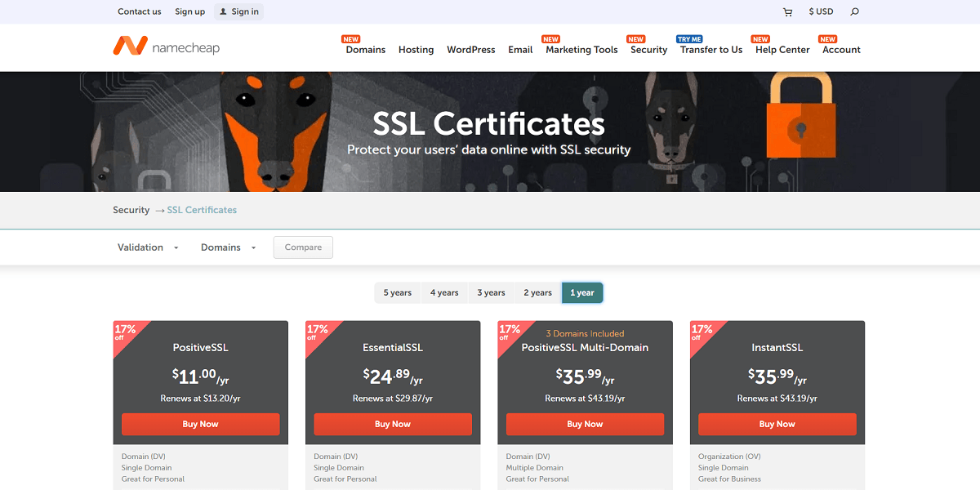
Task: Click the Security breadcrumb link
Action: (131, 210)
